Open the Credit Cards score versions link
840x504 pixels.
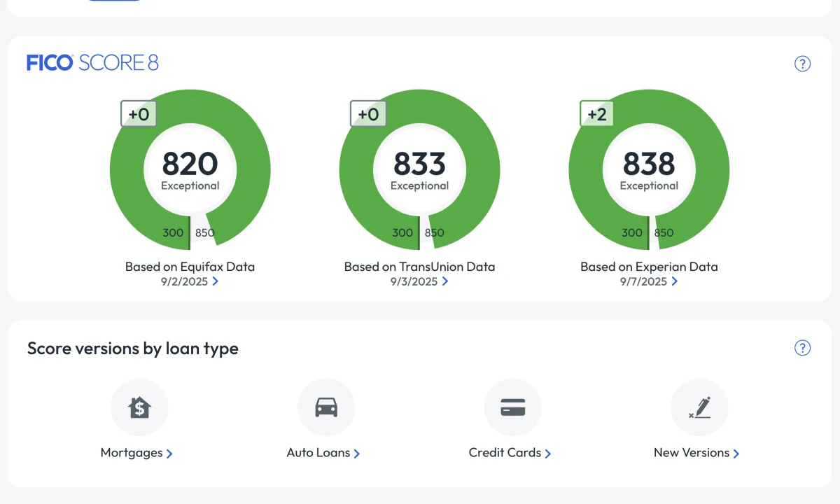click(x=510, y=453)
